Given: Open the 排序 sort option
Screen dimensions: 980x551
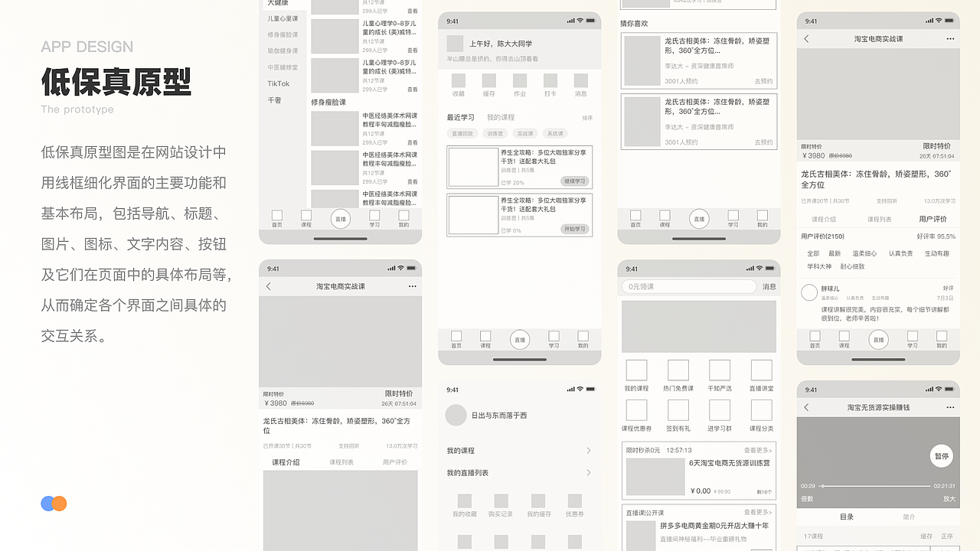Looking at the screenshot, I should point(587,118).
